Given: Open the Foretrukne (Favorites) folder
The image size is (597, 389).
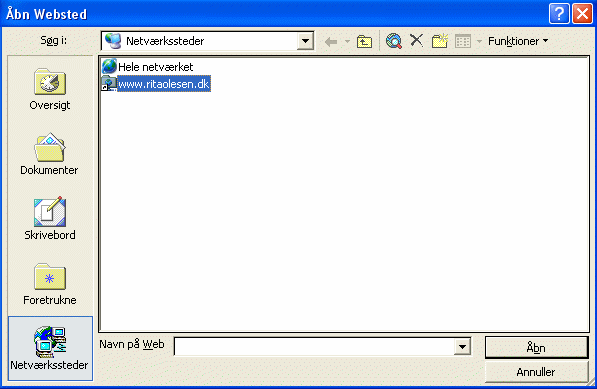Looking at the screenshot, I should [x=50, y=284].
